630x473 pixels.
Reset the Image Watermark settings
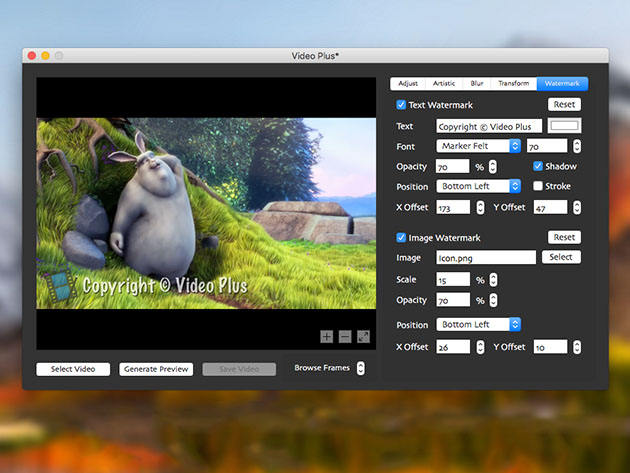coord(564,237)
